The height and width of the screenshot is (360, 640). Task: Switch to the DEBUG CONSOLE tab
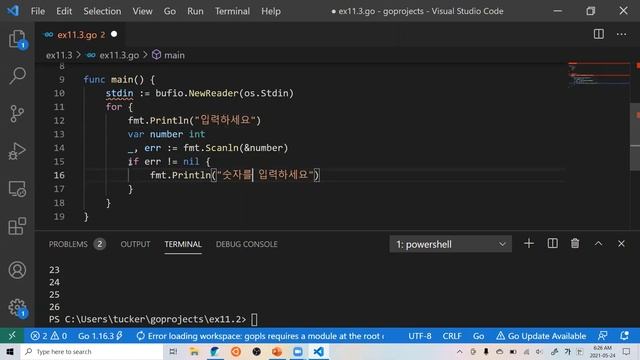pyautogui.click(x=247, y=244)
